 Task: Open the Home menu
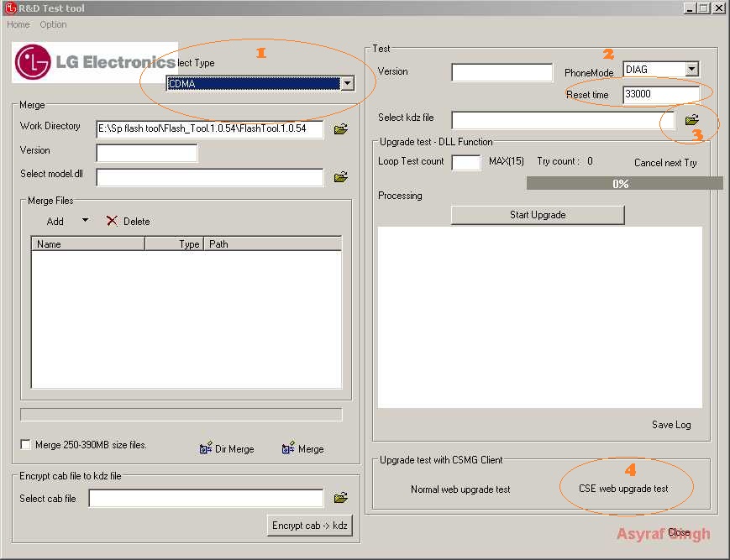pos(18,24)
